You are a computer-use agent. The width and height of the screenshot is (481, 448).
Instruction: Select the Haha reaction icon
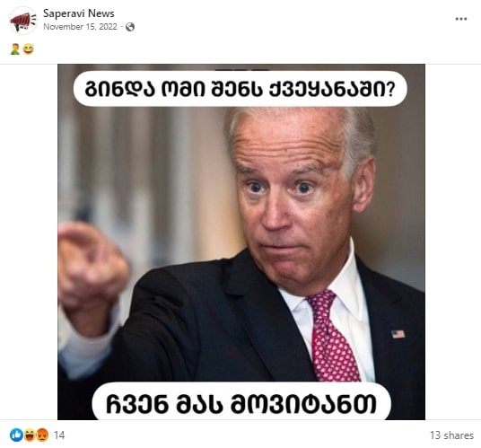30,435
